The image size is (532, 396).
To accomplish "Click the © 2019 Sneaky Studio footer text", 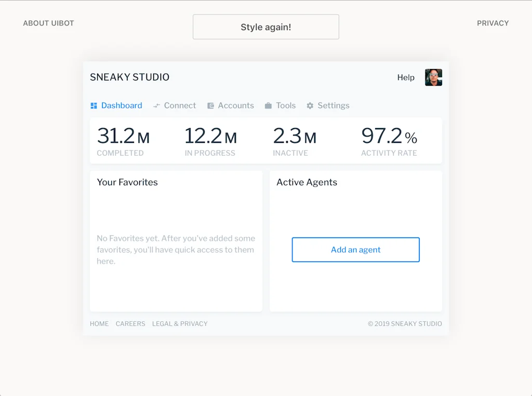I will coord(405,324).
